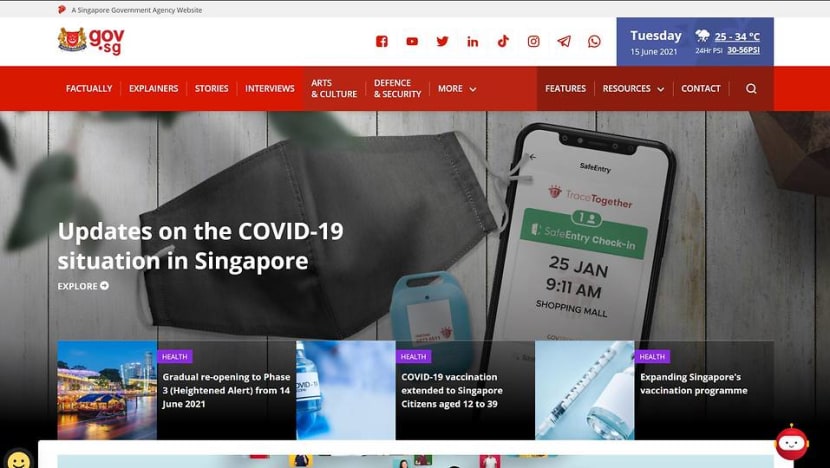
Task: Click the riverside night scene thumbnail
Action: point(107,390)
